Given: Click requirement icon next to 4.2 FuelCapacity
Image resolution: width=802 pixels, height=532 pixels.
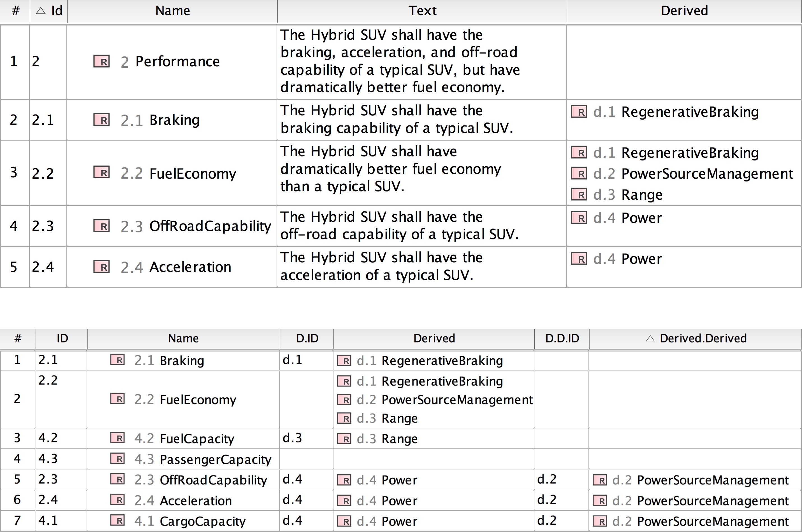Looking at the screenshot, I should click(117, 438).
